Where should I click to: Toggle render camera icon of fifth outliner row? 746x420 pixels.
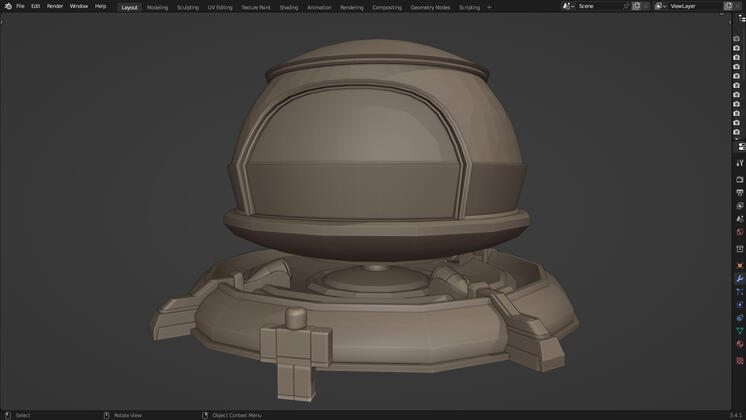pyautogui.click(x=736, y=76)
